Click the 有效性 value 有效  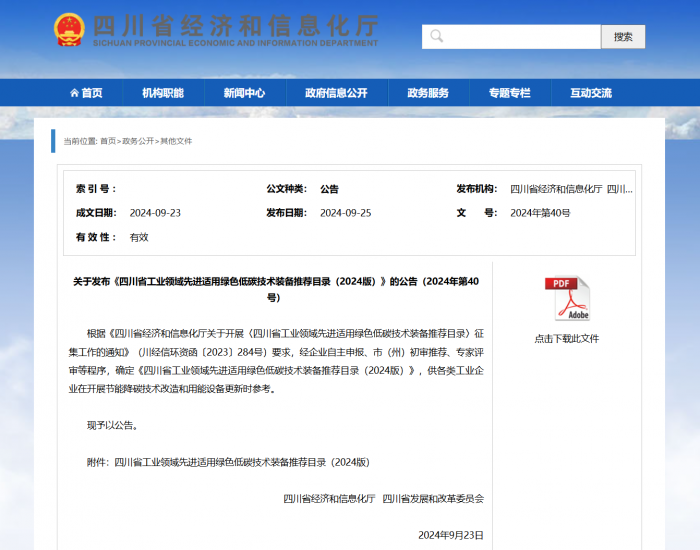tap(139, 237)
